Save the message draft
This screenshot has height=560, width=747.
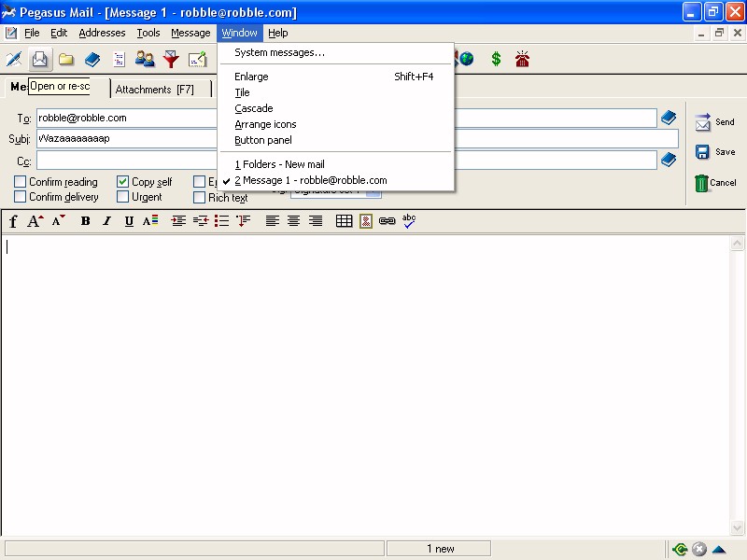[x=715, y=152]
